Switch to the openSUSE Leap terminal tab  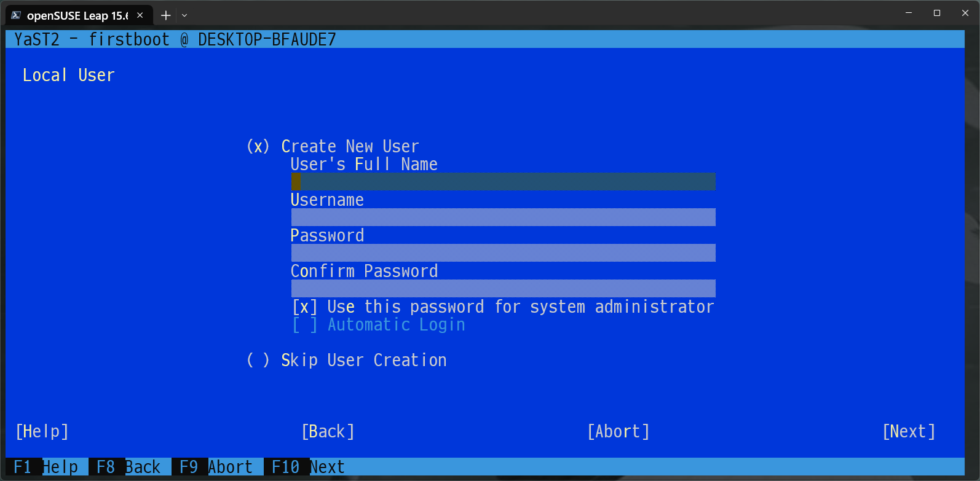(77, 15)
